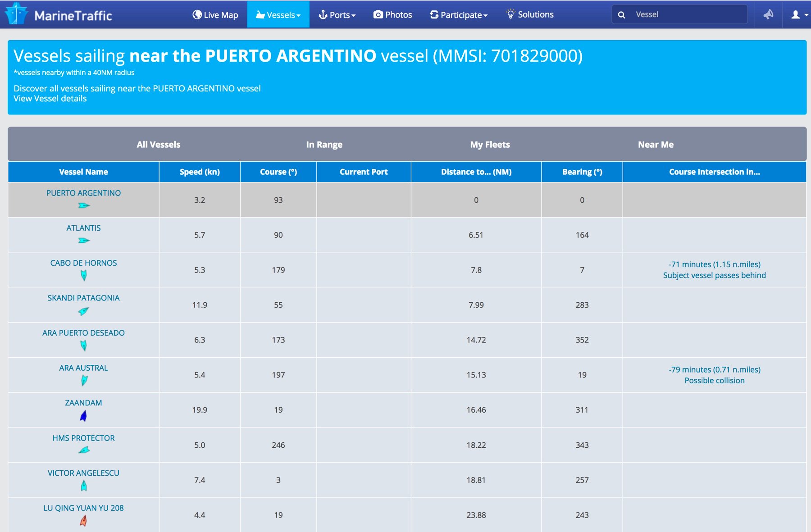Open the Solutions menu item
Screen dimensions: 811x532
[530, 15]
